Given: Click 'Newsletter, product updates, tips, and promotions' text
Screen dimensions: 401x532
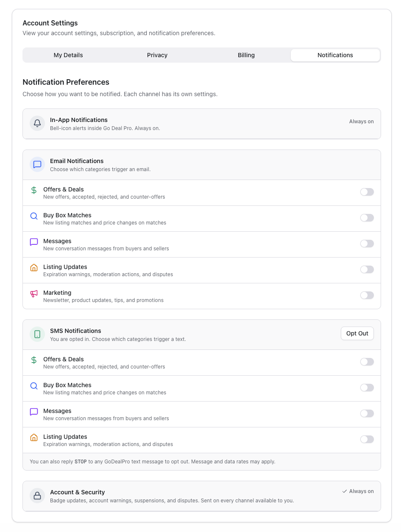Looking at the screenshot, I should tap(103, 300).
